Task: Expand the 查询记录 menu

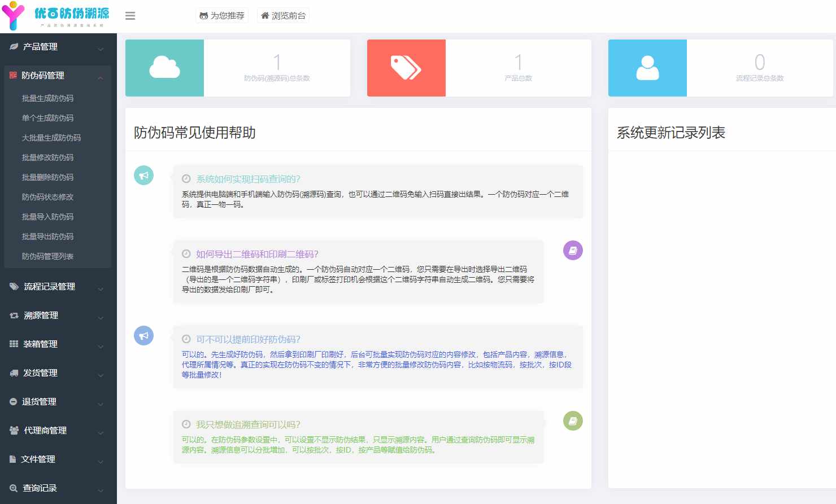Action: [x=56, y=488]
